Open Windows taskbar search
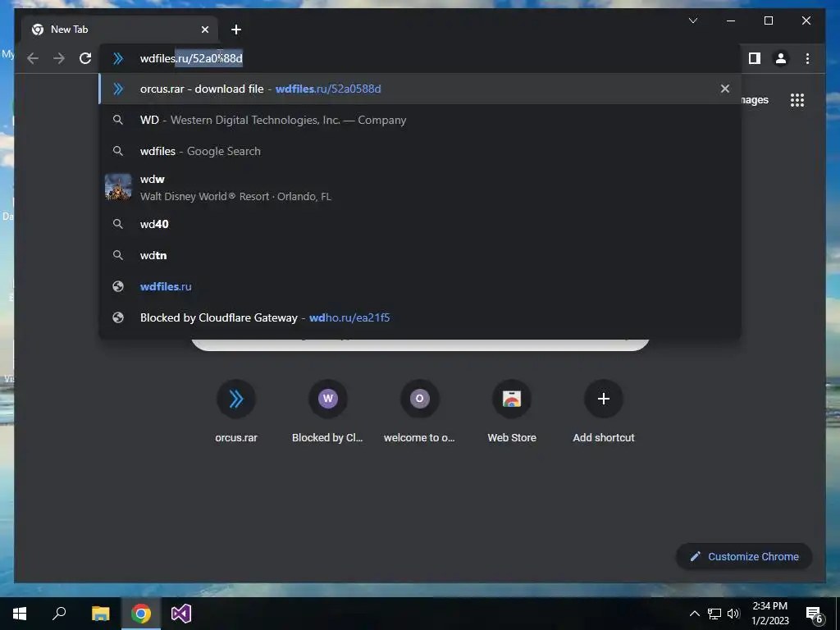This screenshot has height=630, width=840. 59,614
